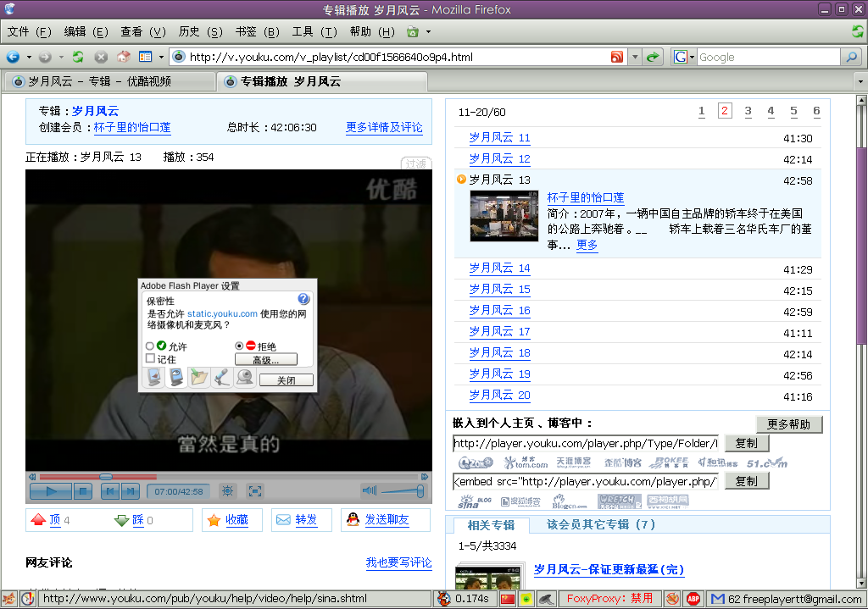Stop the video with the stop button
This screenshot has height=609, width=868.
[83, 491]
